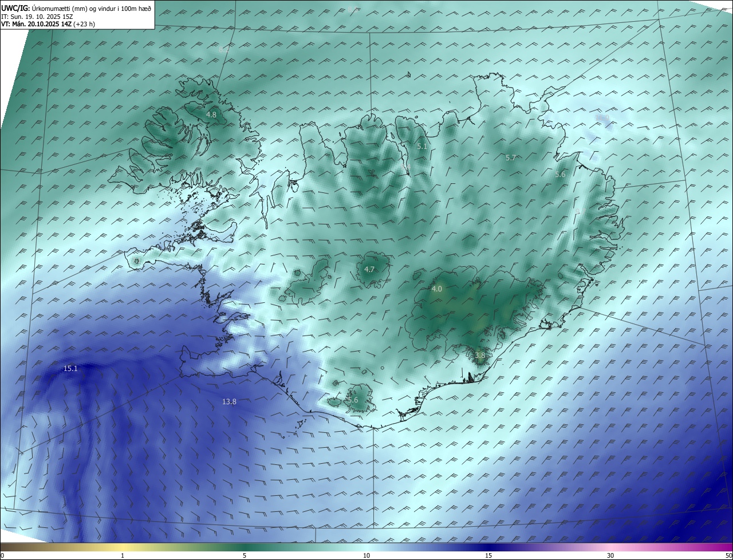Click the '0' tick on the color scale
Viewport: 733px width, 560px height.
[x=2, y=555]
